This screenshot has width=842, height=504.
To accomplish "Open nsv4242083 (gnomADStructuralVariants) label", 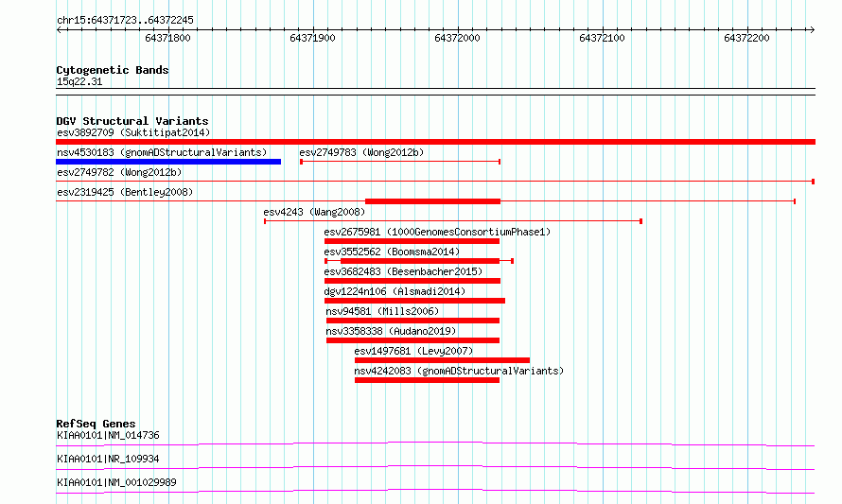I will pyautogui.click(x=459, y=371).
